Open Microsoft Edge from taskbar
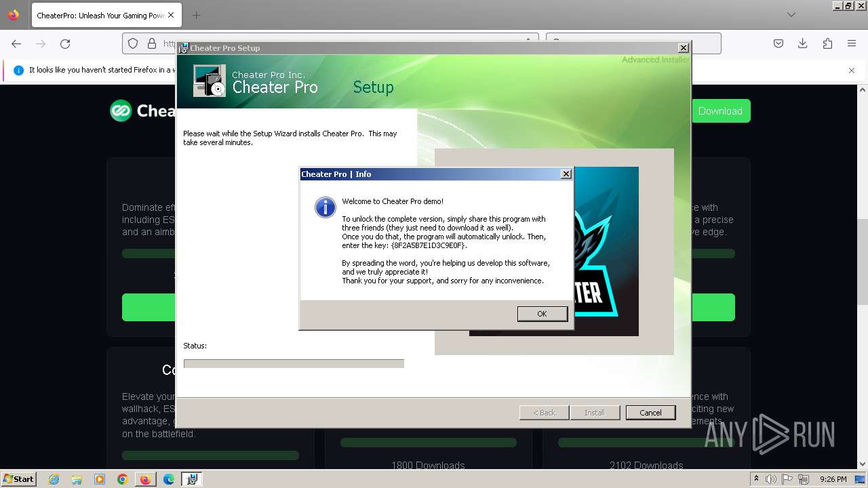Image resolution: width=868 pixels, height=488 pixels. (169, 479)
